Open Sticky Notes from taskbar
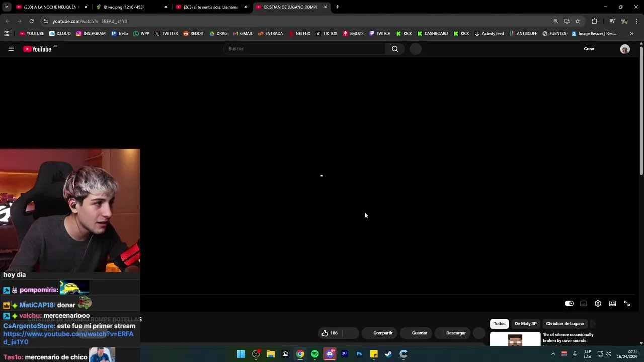The width and height of the screenshot is (644, 362). coord(374,354)
